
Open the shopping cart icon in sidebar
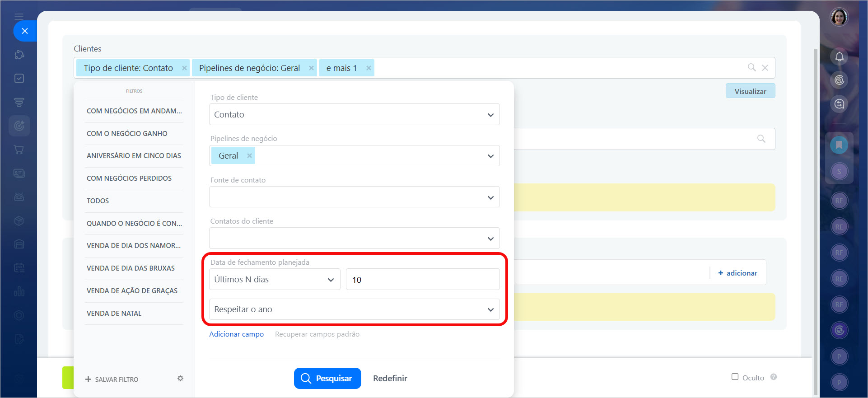tap(19, 150)
